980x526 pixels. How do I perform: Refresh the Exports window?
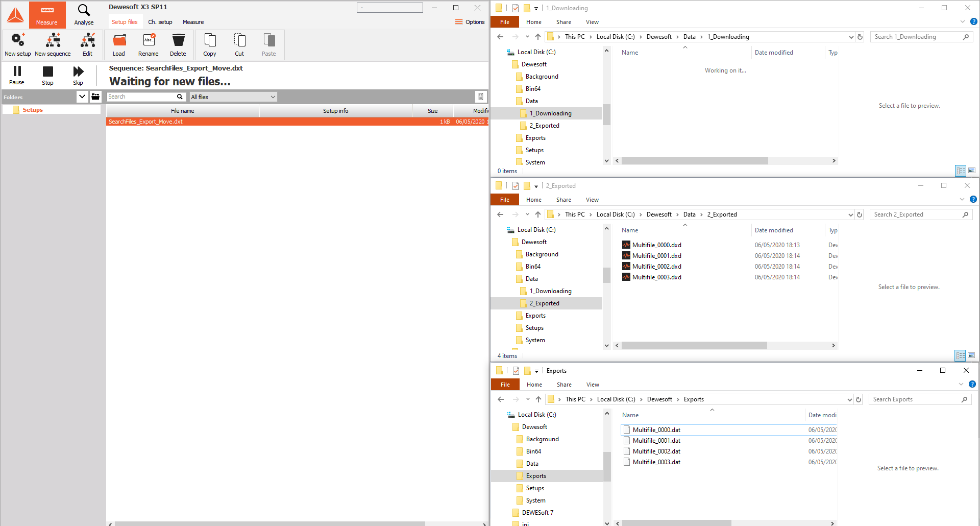[x=859, y=399]
